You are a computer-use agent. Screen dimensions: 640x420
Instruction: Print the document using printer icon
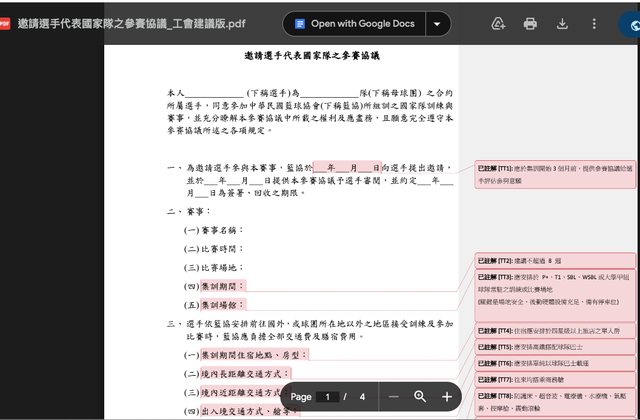click(530, 23)
